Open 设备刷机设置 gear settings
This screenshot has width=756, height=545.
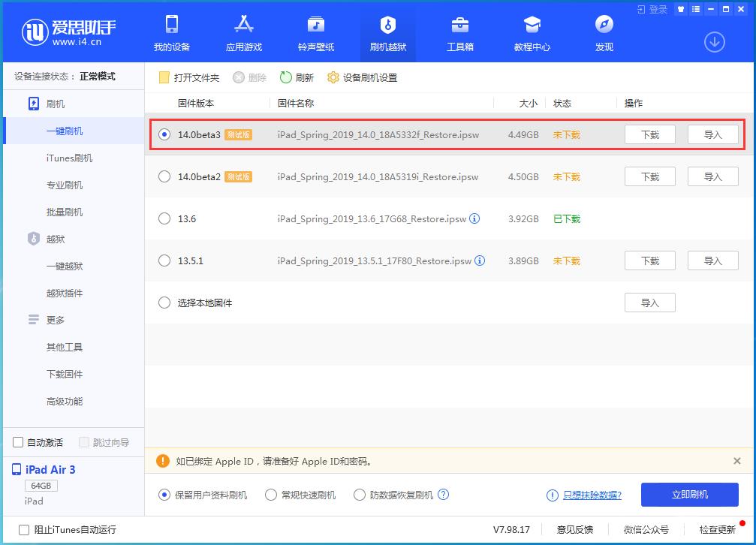[x=362, y=77]
